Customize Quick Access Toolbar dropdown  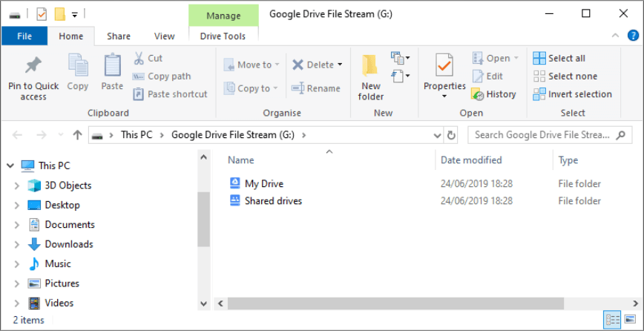pos(74,15)
